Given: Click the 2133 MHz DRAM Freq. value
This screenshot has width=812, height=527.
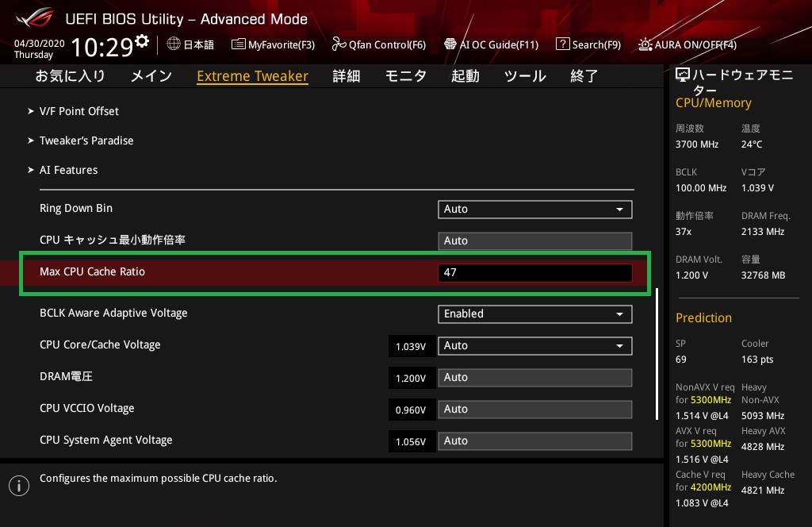Looking at the screenshot, I should coord(762,231).
